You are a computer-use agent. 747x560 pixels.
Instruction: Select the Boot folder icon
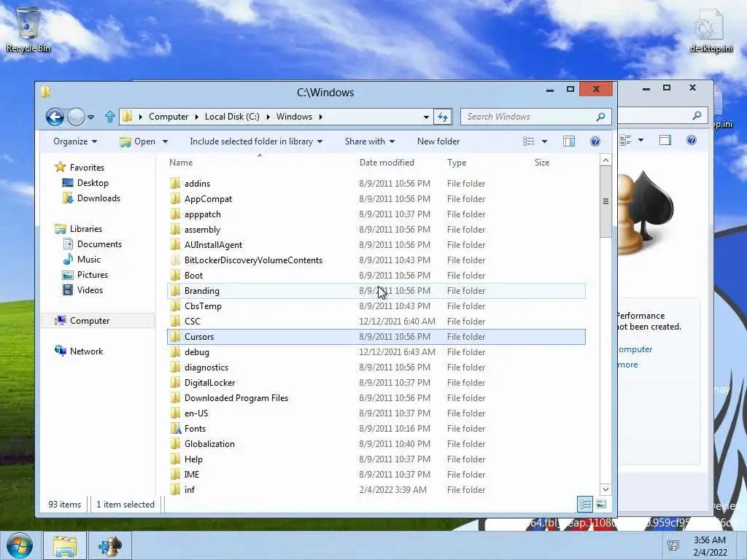[x=175, y=275]
